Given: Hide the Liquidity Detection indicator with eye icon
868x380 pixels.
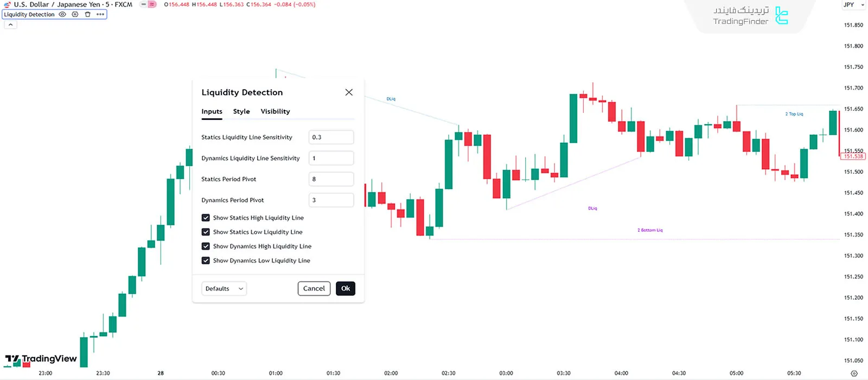Looking at the screenshot, I should [x=62, y=15].
